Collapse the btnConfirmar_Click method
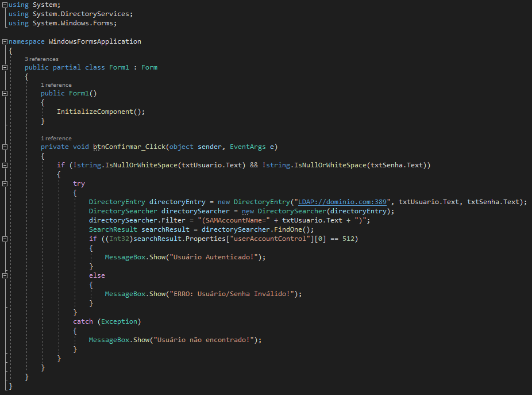The height and width of the screenshot is (395, 532). coord(5,147)
